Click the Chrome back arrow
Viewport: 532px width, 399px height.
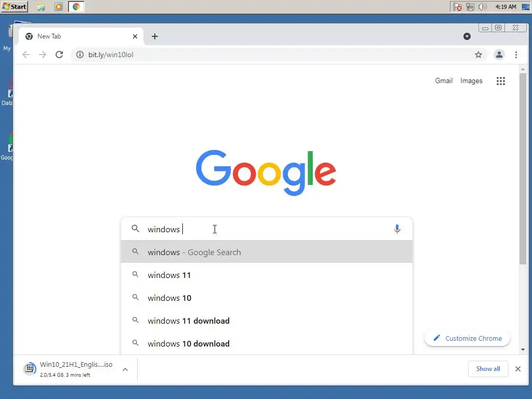pos(26,55)
